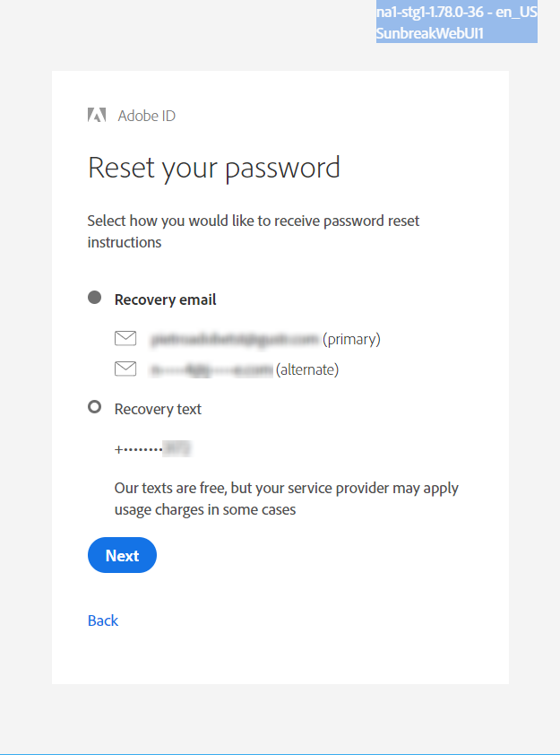
Task: Click the Adobe logo icon
Action: [x=97, y=115]
